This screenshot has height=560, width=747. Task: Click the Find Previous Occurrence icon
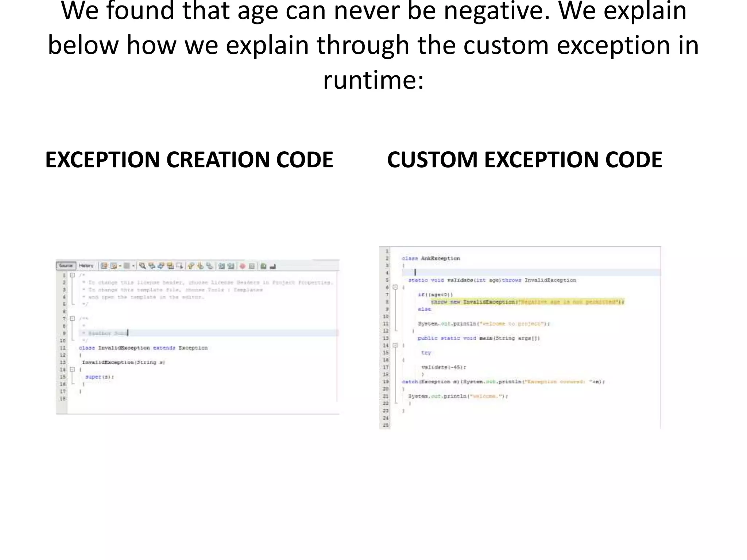pos(152,266)
